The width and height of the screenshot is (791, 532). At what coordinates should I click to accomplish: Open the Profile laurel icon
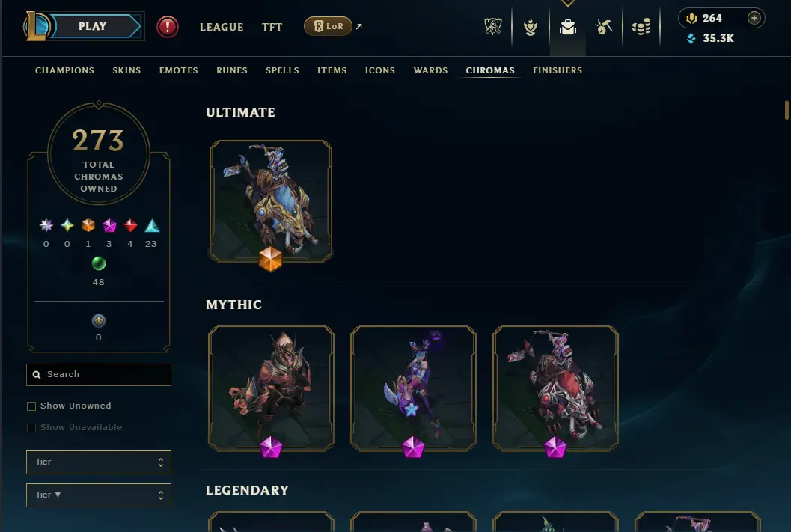[530, 27]
